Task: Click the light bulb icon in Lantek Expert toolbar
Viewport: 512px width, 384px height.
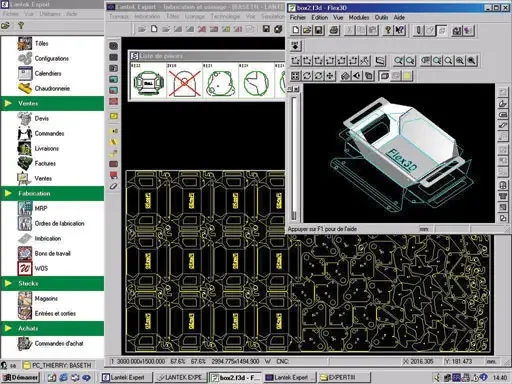Action: [x=21, y=25]
